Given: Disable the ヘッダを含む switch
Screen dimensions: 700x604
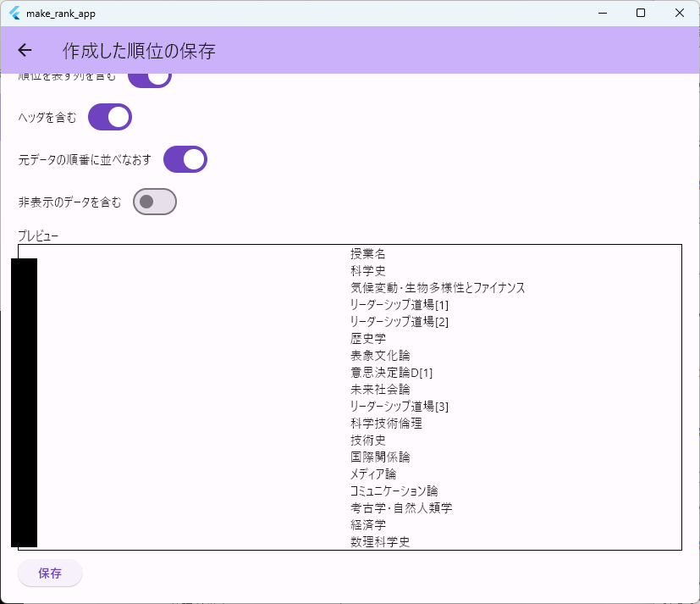Looking at the screenshot, I should click(110, 117).
